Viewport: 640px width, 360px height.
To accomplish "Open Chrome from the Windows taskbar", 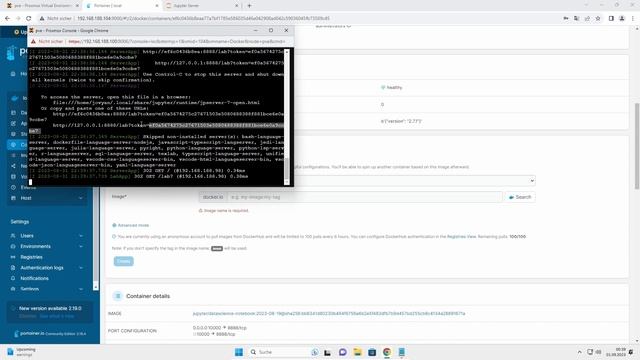I will (387, 352).
